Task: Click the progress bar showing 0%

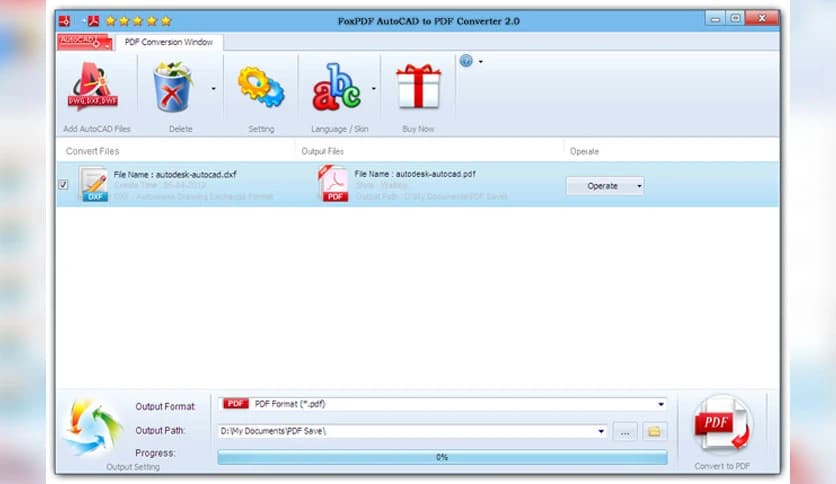Action: 442,457
